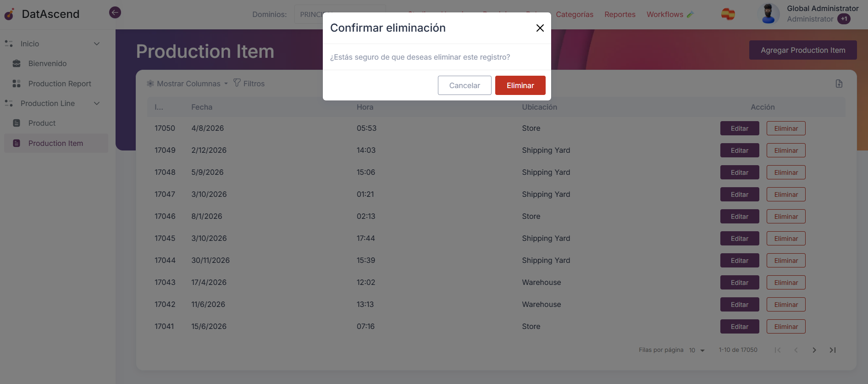Click time cell 17:44
This screenshot has height=384, width=868.
click(366, 238)
